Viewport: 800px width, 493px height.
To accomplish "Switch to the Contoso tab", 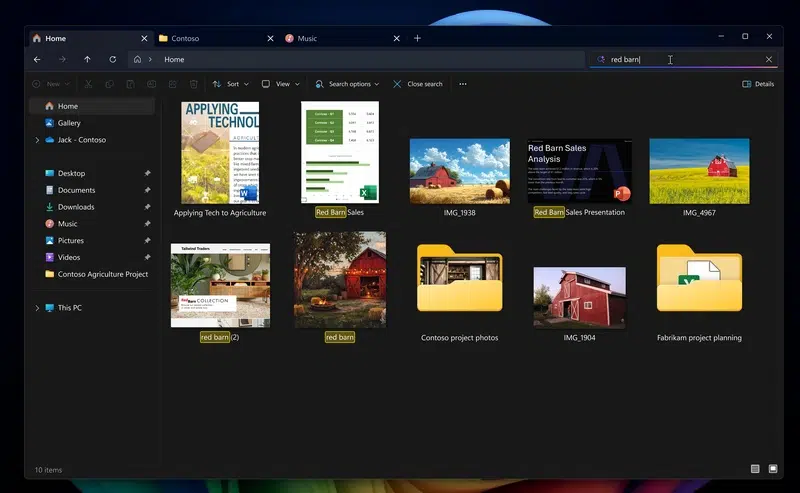I will (x=185, y=38).
